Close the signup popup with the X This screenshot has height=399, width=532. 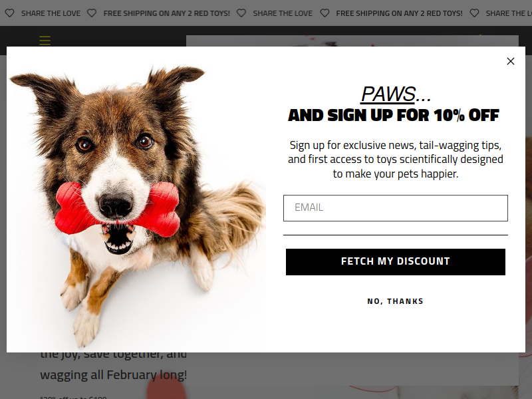(510, 61)
